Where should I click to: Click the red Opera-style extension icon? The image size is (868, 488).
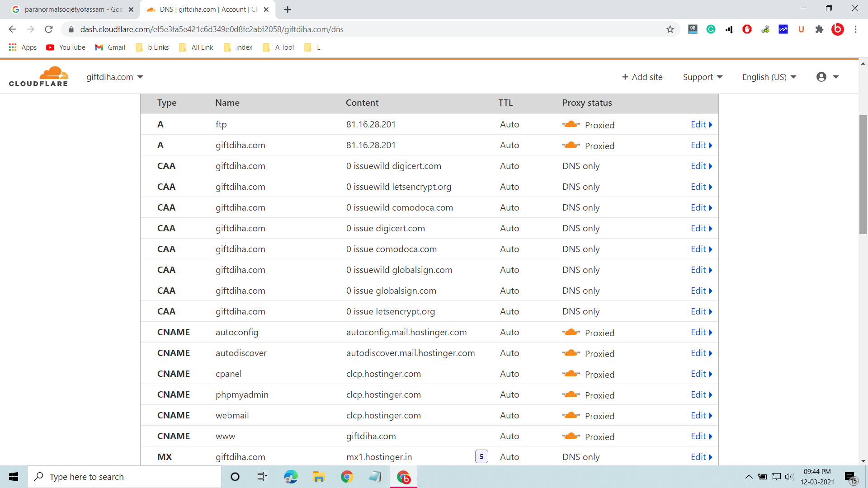[747, 29]
